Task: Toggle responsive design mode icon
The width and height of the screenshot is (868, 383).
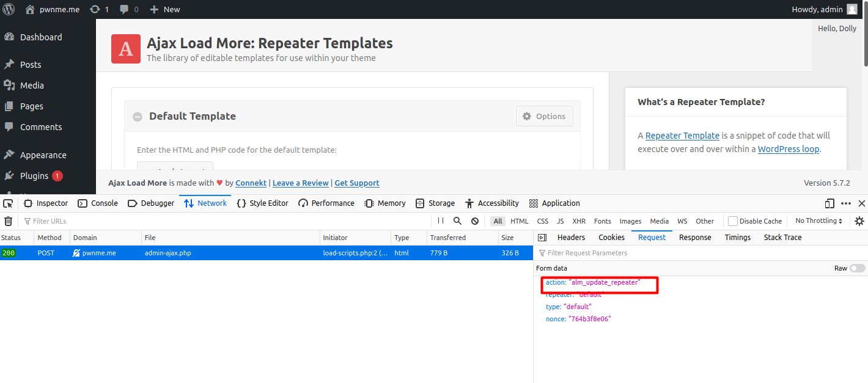Action: click(829, 203)
